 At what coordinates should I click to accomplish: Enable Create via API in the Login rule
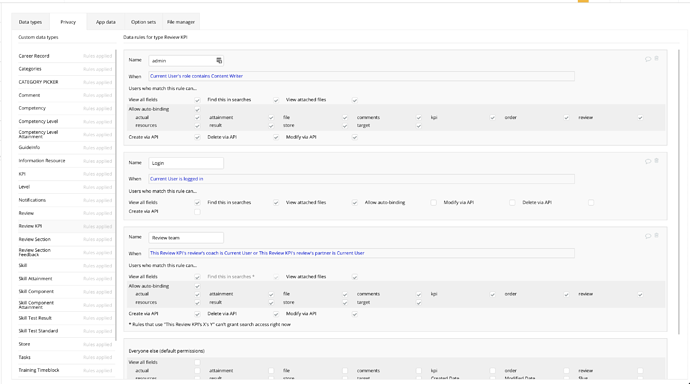pos(197,212)
